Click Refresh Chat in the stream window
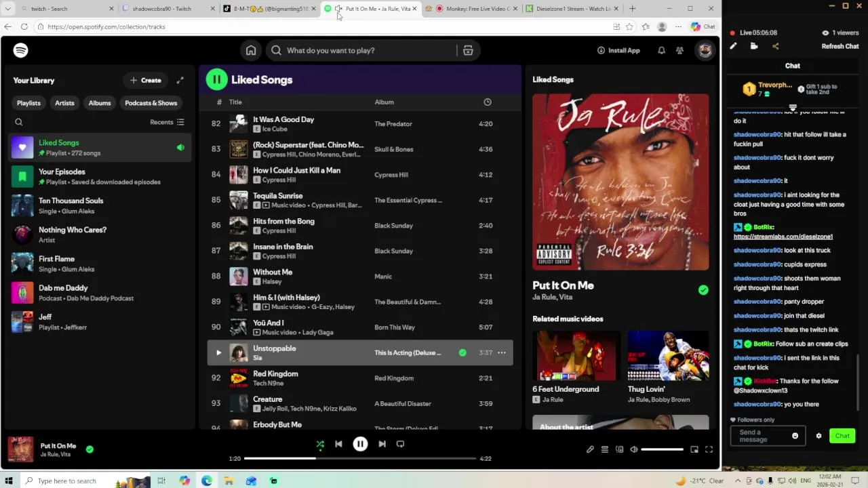Viewport: 868px width, 488px height. point(840,46)
